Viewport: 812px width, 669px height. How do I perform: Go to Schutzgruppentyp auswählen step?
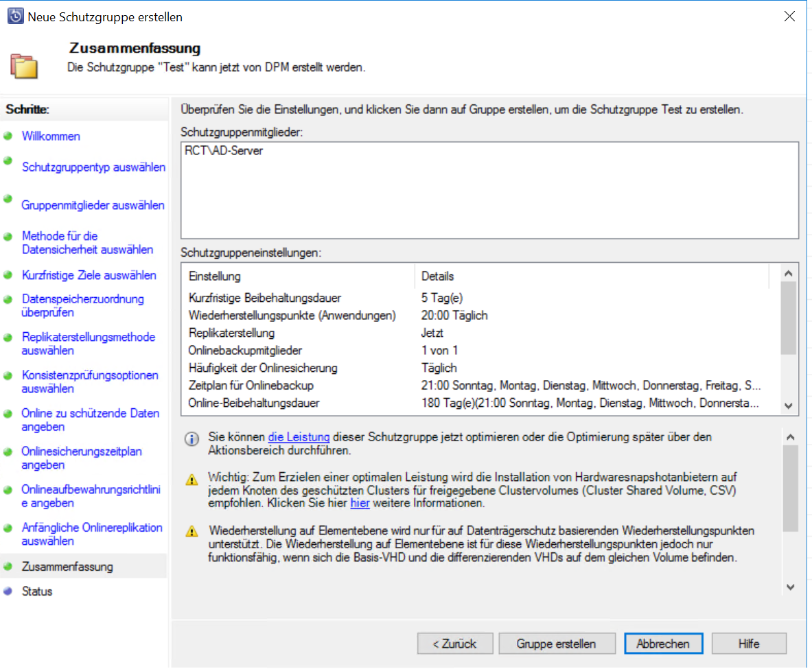[94, 167]
